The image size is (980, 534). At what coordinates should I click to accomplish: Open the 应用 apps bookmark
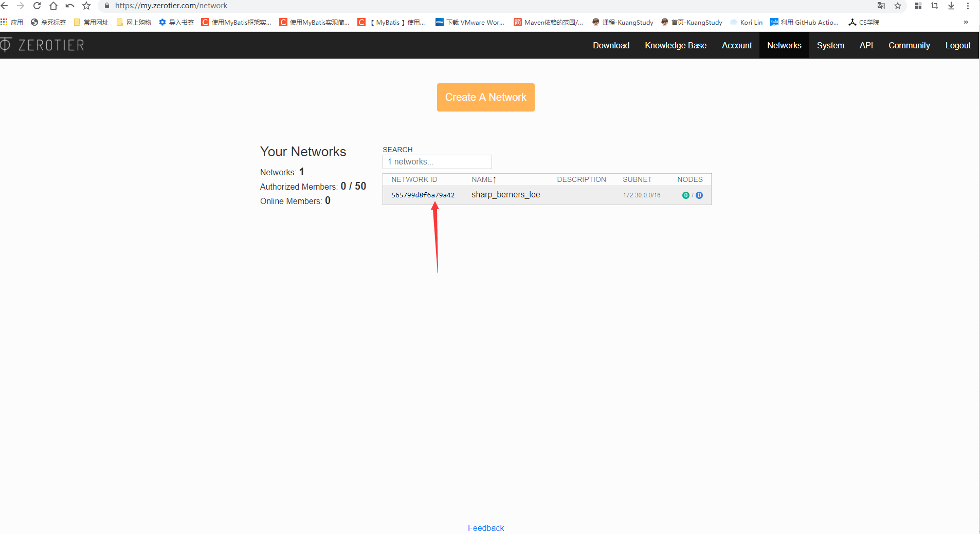[x=12, y=22]
